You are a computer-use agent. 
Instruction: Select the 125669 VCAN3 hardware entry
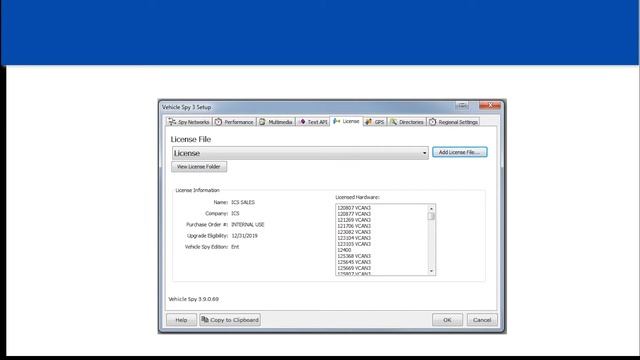[x=354, y=268]
